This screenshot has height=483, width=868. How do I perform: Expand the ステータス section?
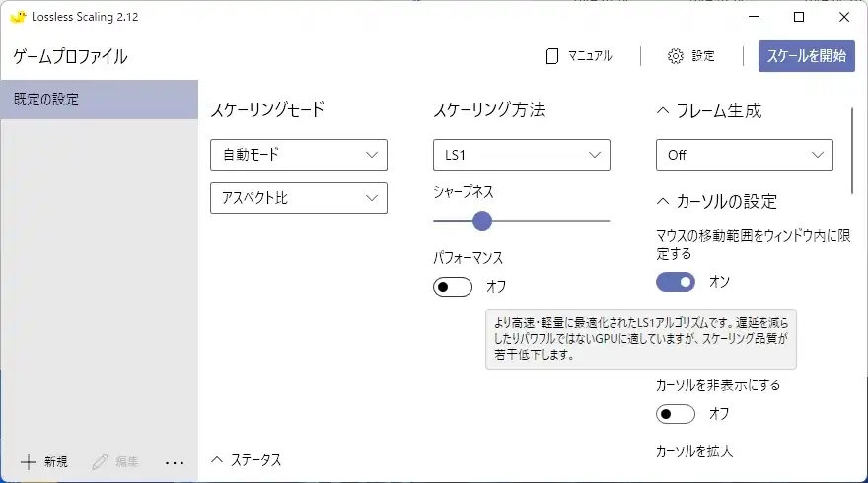(218, 460)
